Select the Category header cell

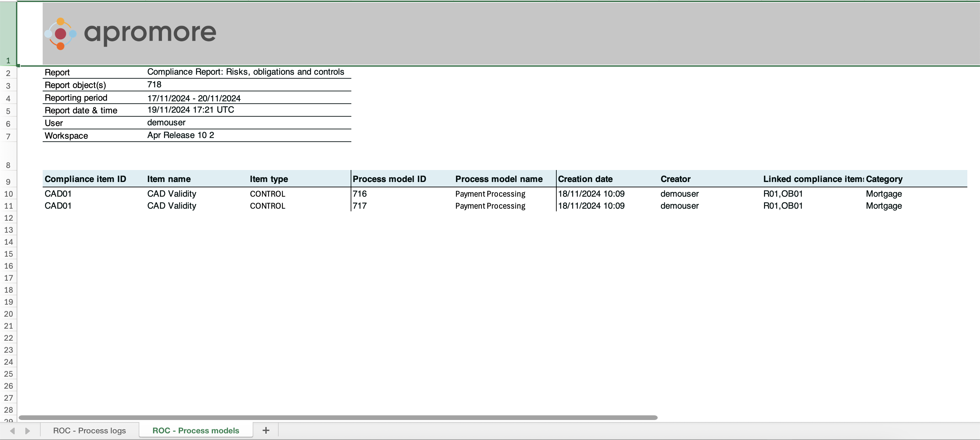884,179
